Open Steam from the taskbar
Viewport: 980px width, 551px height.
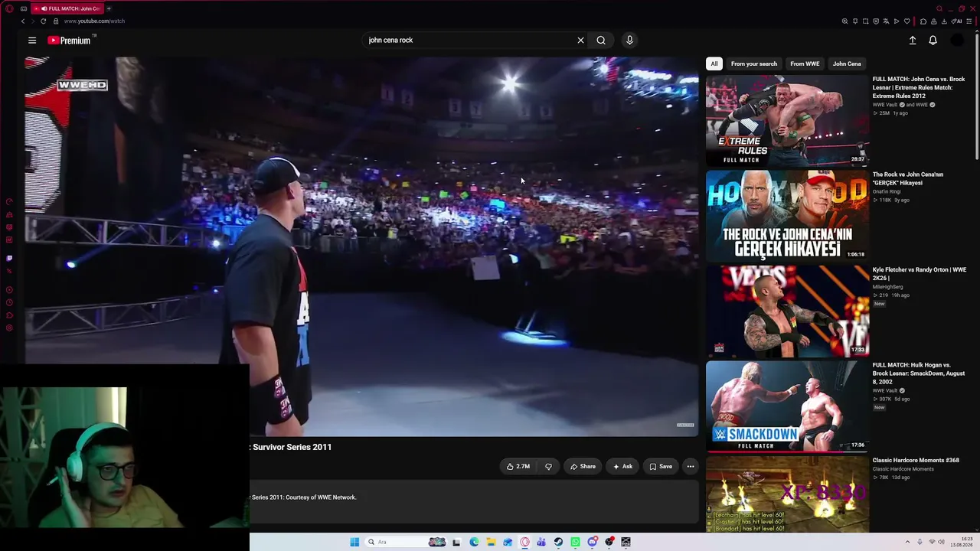pyautogui.click(x=558, y=542)
